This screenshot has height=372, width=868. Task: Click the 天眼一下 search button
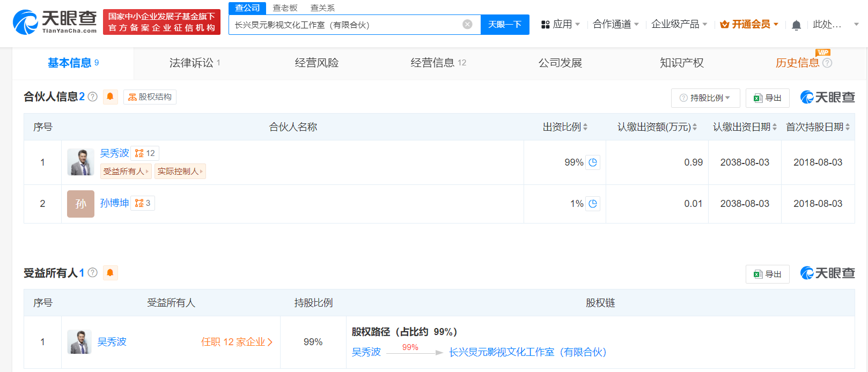[x=505, y=25]
